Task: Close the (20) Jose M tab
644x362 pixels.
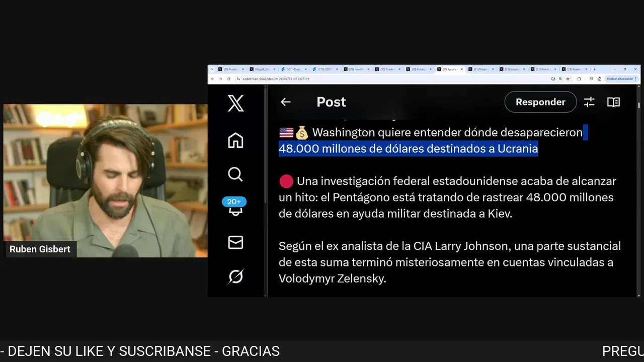Action: (368, 69)
